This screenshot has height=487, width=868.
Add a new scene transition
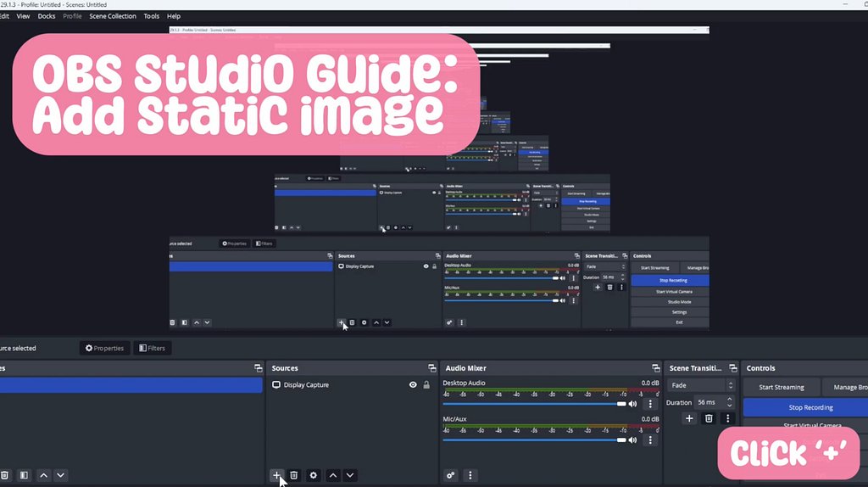(689, 418)
